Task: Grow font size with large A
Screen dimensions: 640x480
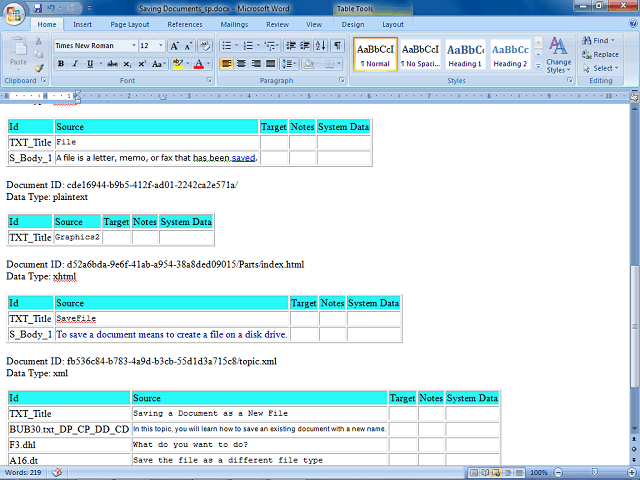Action: pyautogui.click(x=174, y=46)
